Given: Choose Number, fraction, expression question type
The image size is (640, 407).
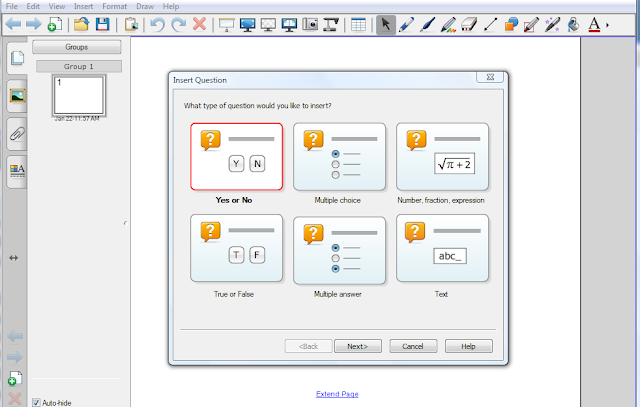Looking at the screenshot, I should tap(442, 157).
